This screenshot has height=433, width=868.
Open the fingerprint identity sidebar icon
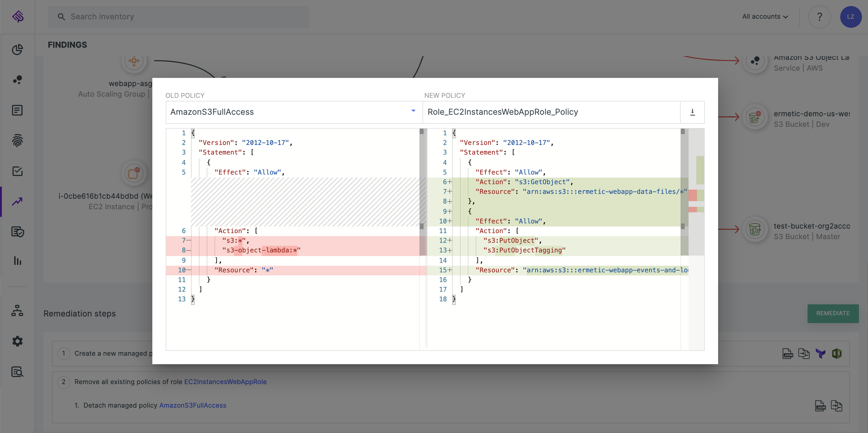tap(17, 140)
